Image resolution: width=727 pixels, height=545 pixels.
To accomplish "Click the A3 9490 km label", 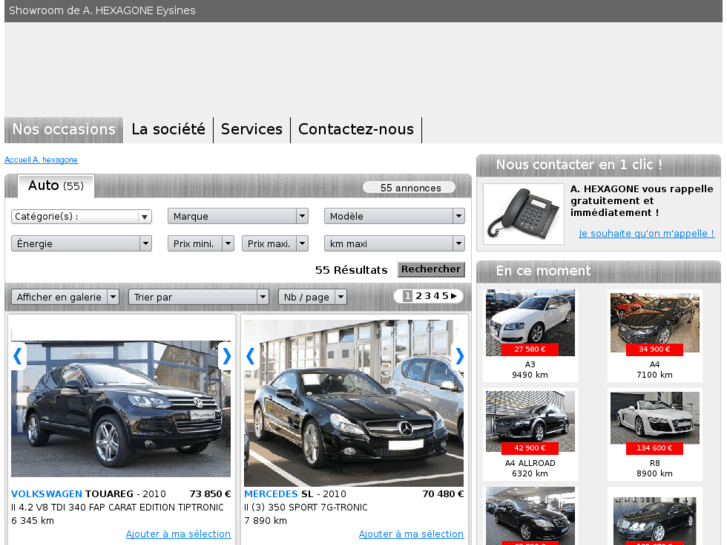I will [530, 370].
